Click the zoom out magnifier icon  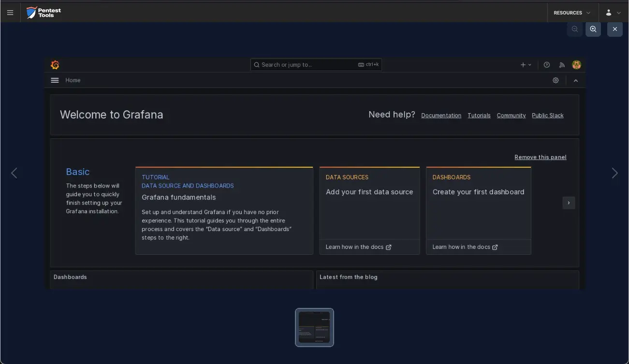[x=575, y=29]
